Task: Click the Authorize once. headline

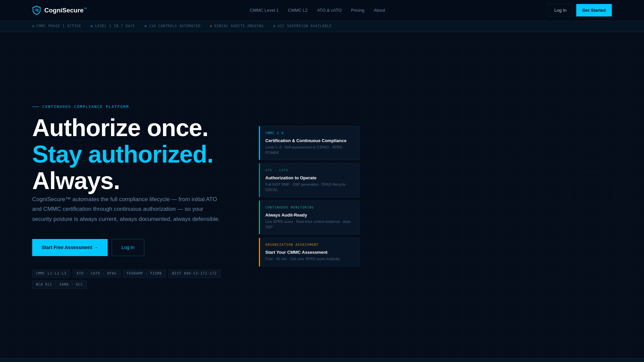Action: click(x=120, y=128)
